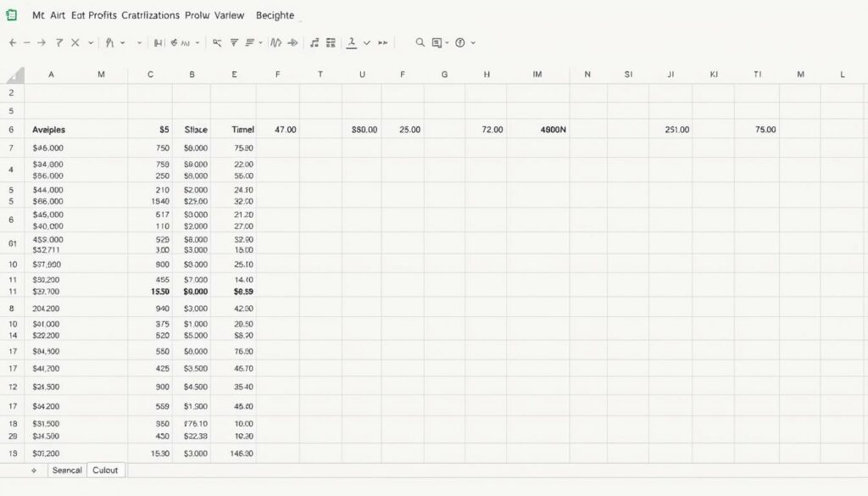
Task: Select cell containing 47.00
Action: [x=278, y=130]
